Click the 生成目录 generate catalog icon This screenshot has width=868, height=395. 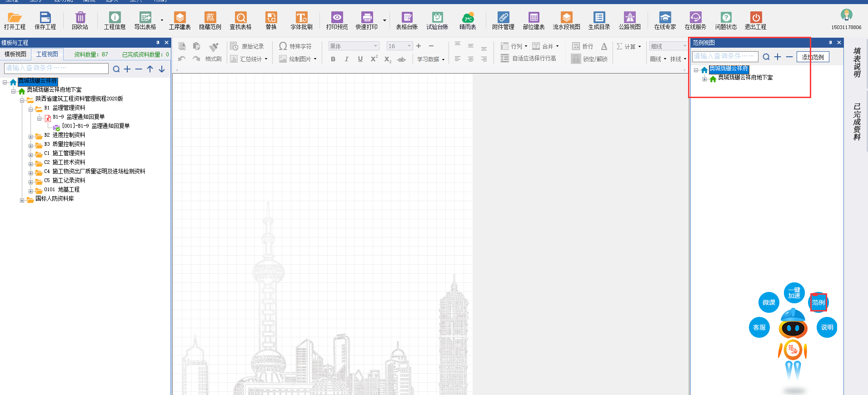[599, 21]
